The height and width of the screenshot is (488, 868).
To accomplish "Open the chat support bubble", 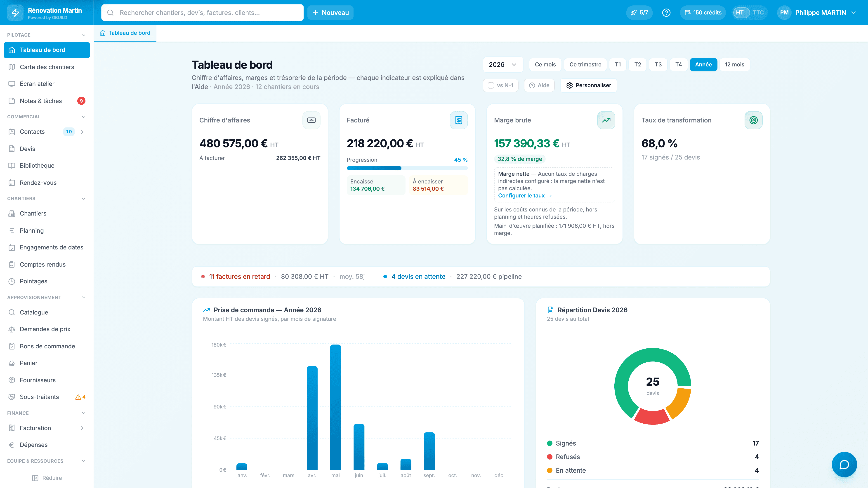I will coord(844,465).
